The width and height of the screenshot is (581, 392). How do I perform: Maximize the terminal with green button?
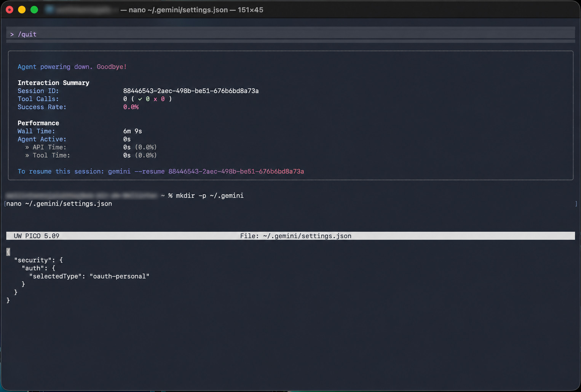[34, 10]
